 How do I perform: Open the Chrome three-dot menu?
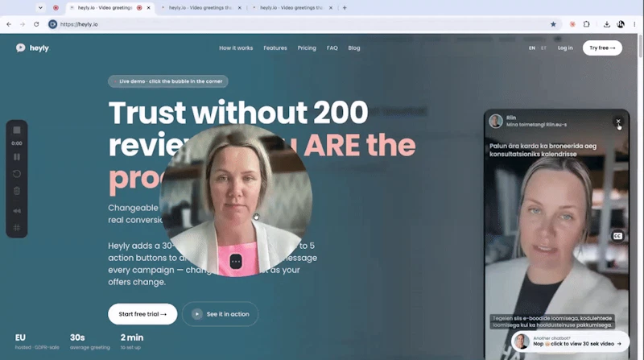634,24
